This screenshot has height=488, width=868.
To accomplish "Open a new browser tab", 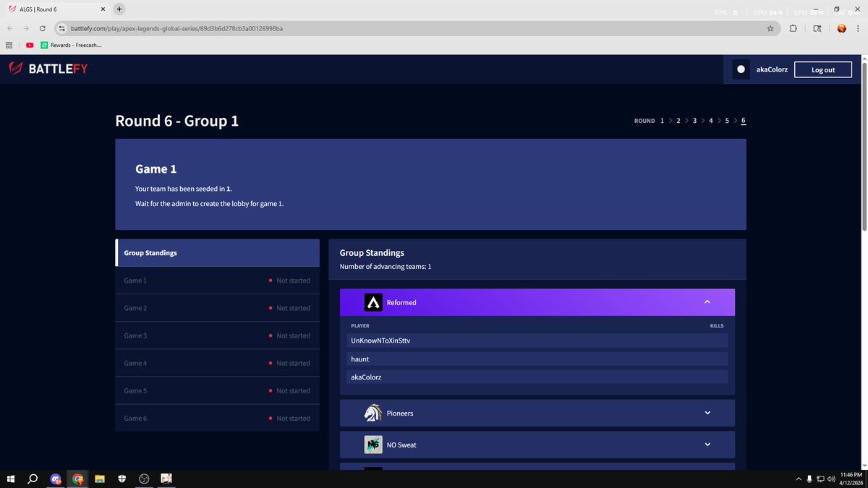I will tap(119, 9).
